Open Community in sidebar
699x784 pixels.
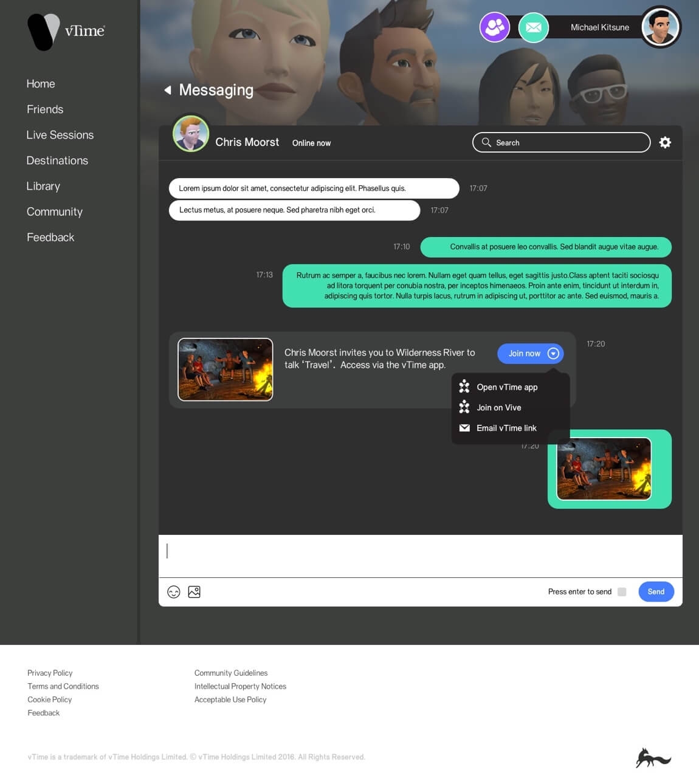[55, 211]
